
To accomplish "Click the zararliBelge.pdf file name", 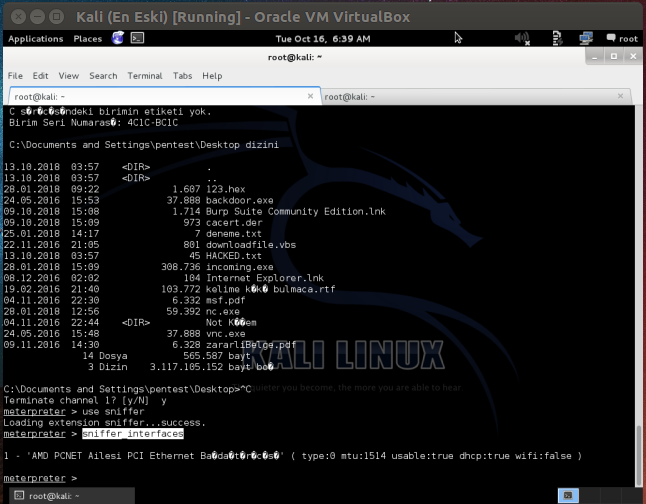I will [x=250, y=345].
